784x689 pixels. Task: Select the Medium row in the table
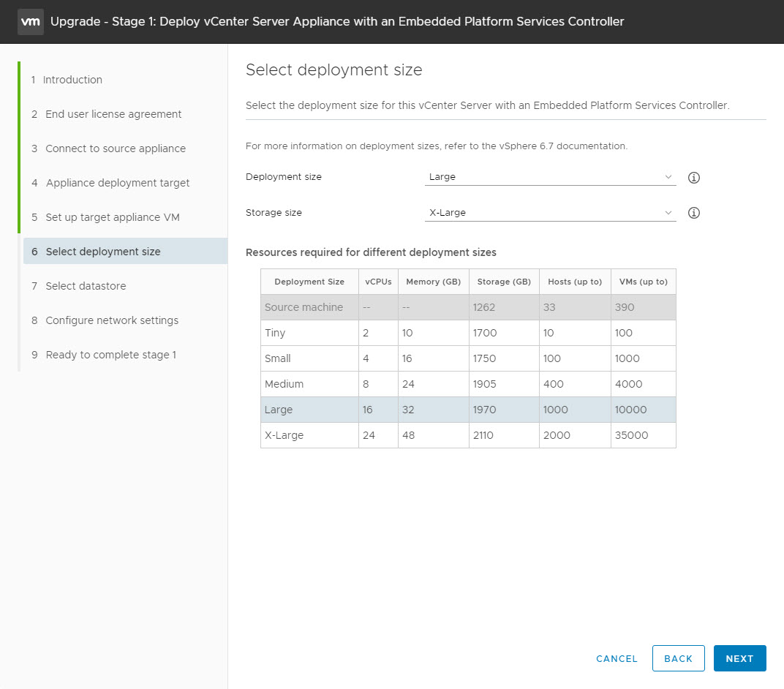pyautogui.click(x=468, y=384)
